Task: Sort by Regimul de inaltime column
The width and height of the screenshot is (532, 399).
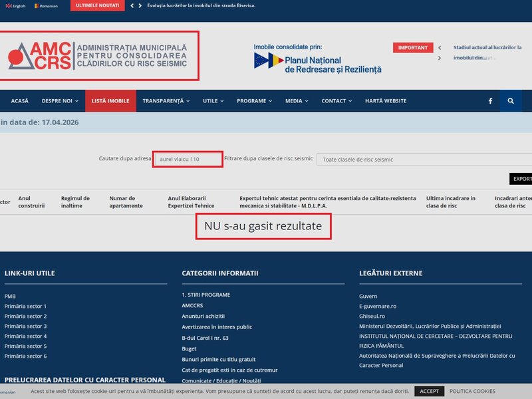Action: [75, 202]
